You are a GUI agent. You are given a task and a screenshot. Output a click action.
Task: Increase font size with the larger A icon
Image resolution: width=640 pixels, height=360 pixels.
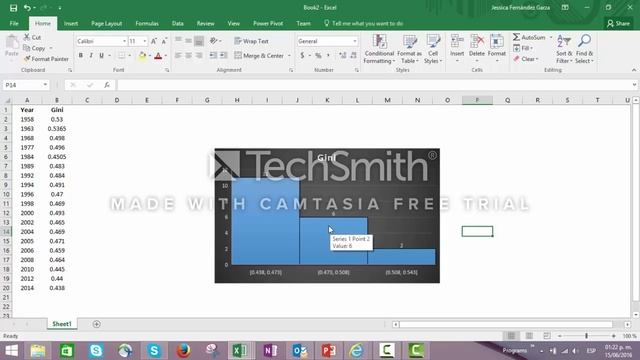click(154, 41)
